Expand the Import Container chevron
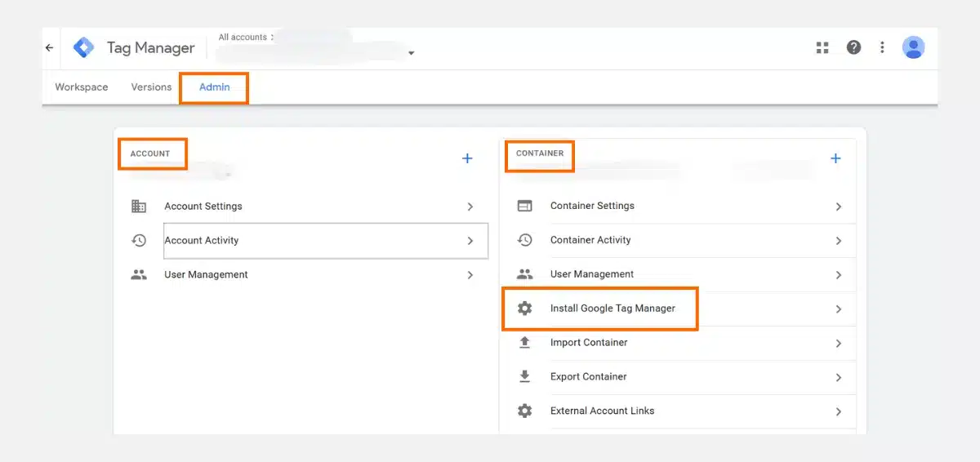Image resolution: width=980 pixels, height=462 pixels. point(839,344)
